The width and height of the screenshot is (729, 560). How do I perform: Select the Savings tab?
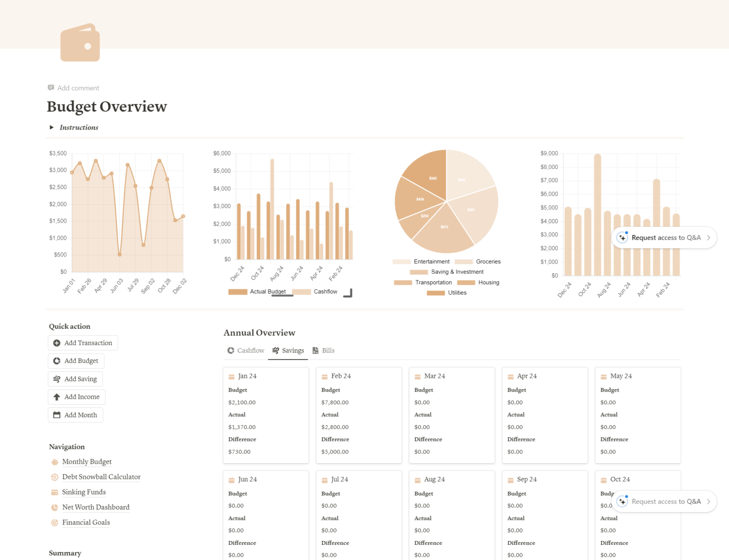tap(288, 351)
